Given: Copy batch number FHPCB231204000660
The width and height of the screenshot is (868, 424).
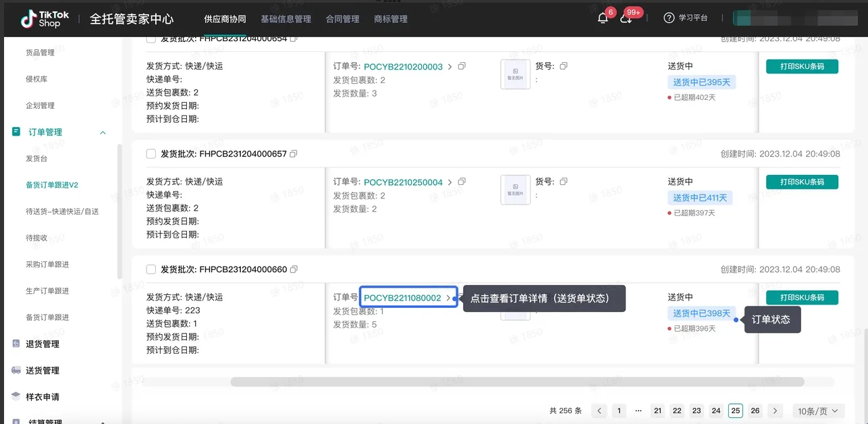Looking at the screenshot, I should [293, 269].
